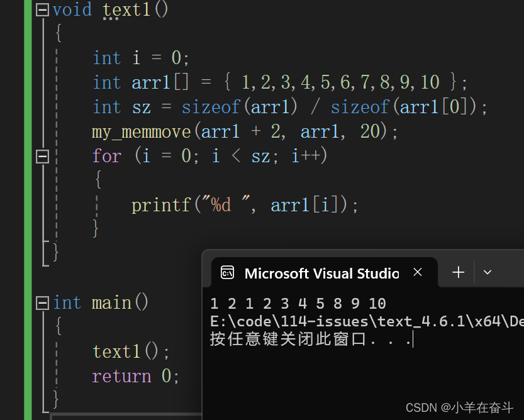Collapse the for loop block

(x=42, y=157)
